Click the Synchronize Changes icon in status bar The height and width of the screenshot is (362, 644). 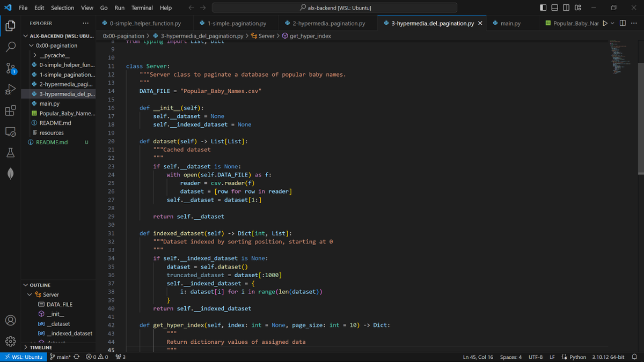(76, 357)
